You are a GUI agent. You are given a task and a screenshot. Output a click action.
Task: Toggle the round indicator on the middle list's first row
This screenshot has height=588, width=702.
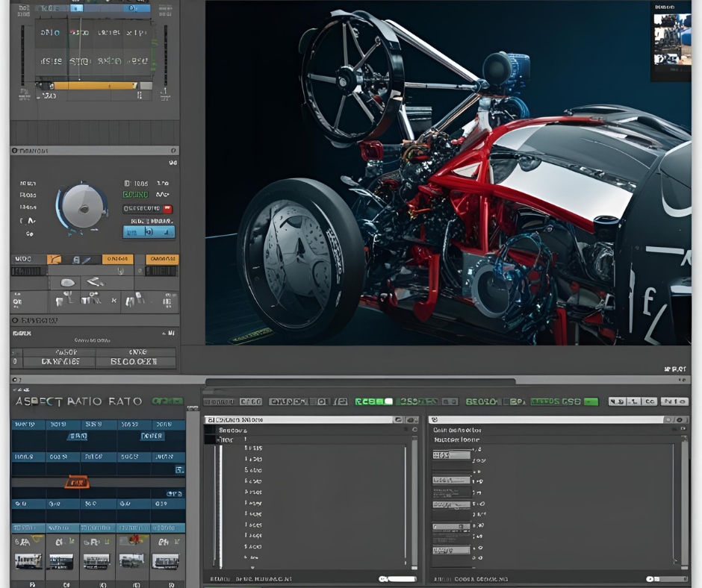(414, 430)
